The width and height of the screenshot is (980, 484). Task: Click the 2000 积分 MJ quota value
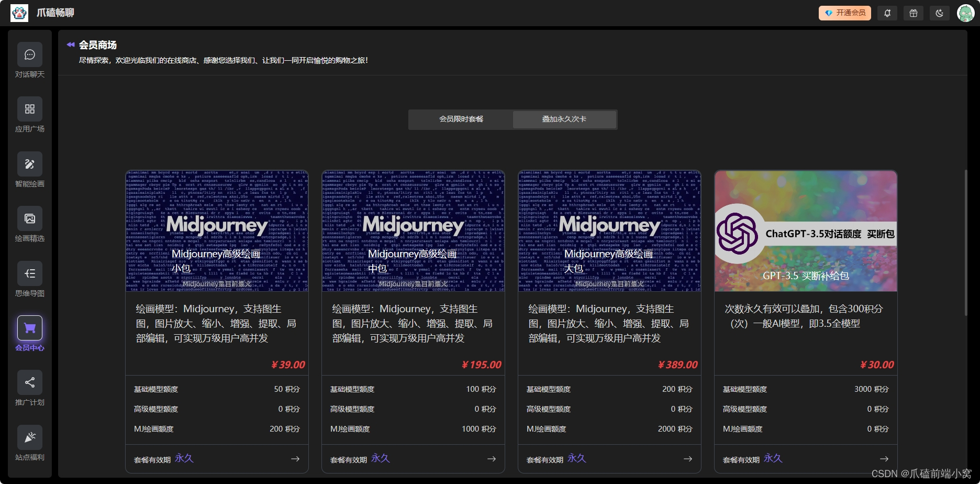(675, 429)
